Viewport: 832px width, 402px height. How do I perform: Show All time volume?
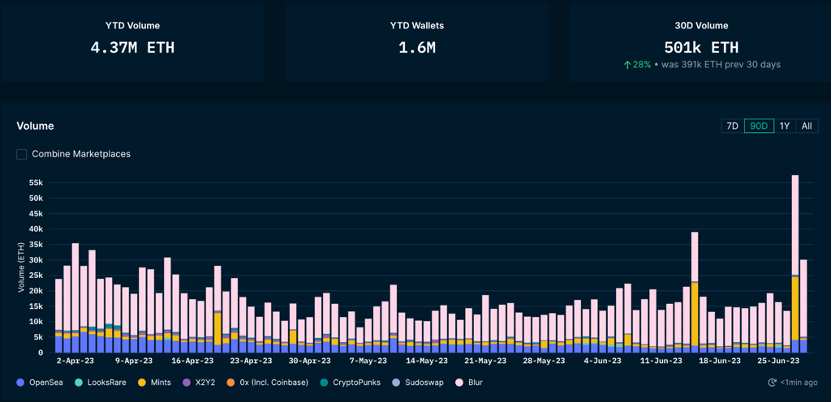807,126
